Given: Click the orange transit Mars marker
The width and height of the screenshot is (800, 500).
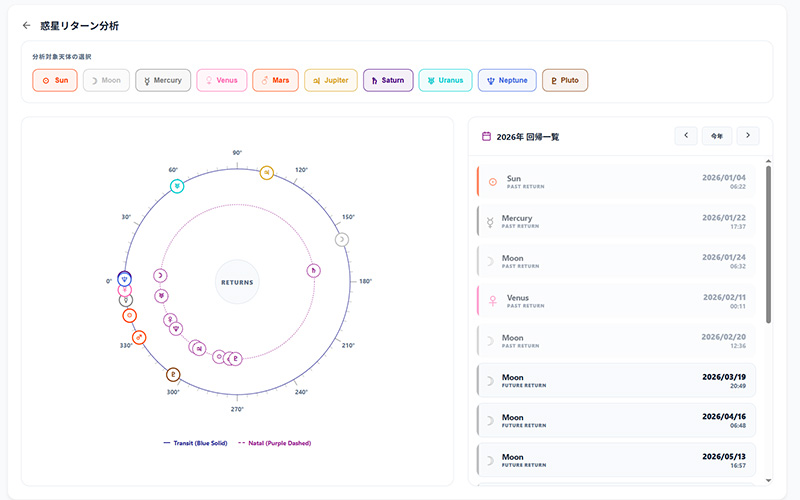Looking at the screenshot, I should click(139, 337).
